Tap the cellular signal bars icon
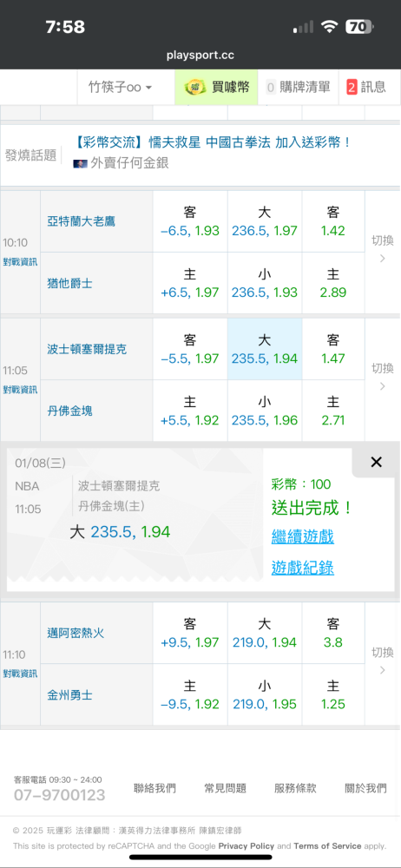 [303, 27]
